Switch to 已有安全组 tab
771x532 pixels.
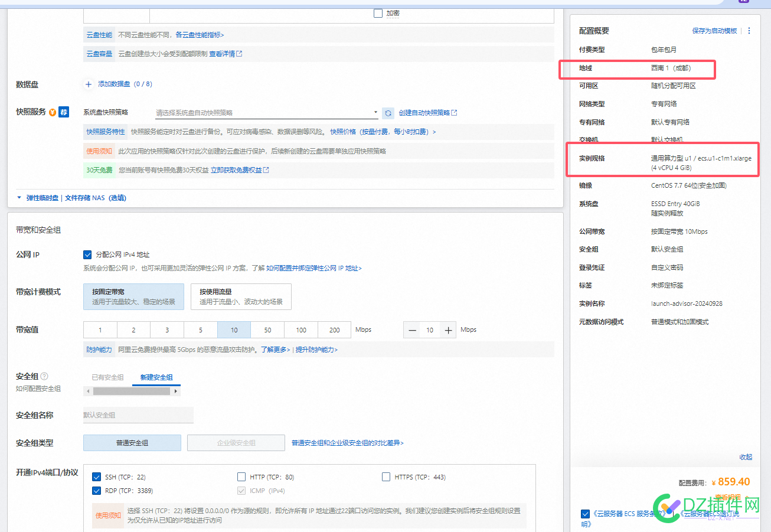107,377
